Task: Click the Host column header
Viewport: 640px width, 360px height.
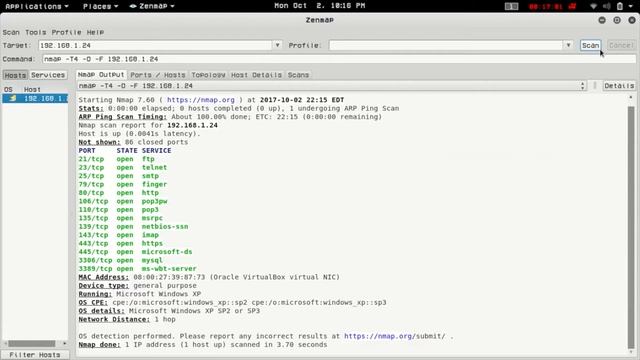Action: point(32,89)
